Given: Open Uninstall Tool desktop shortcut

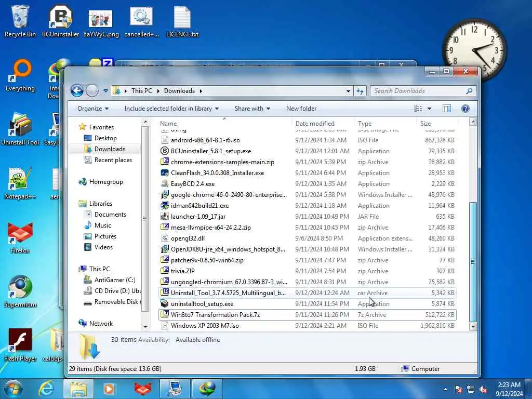Looking at the screenshot, I should pos(20,129).
